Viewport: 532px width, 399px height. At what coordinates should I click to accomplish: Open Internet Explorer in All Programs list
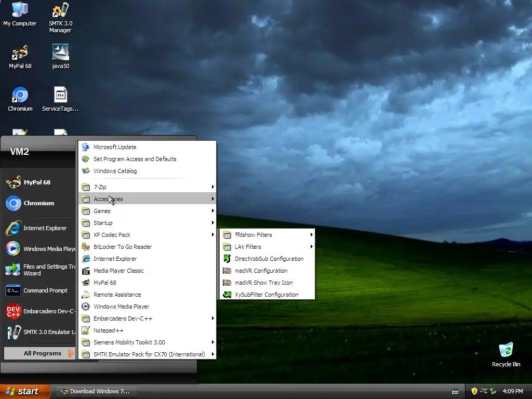click(x=147, y=259)
